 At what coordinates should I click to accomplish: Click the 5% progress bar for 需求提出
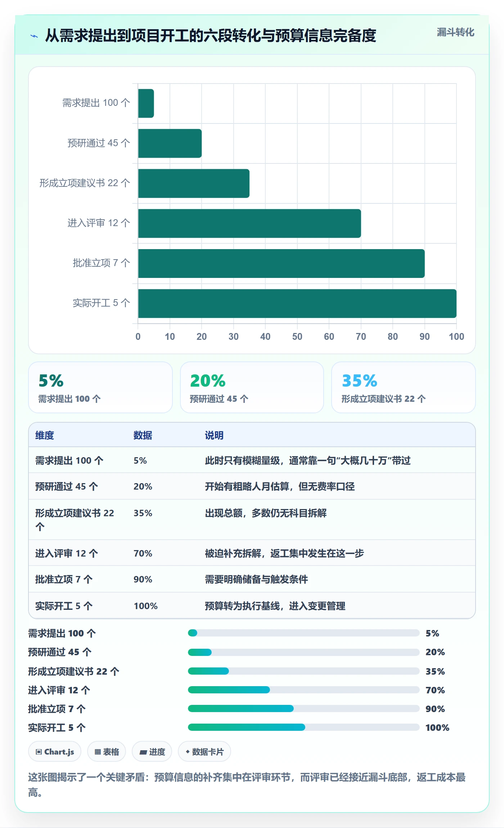tap(303, 633)
